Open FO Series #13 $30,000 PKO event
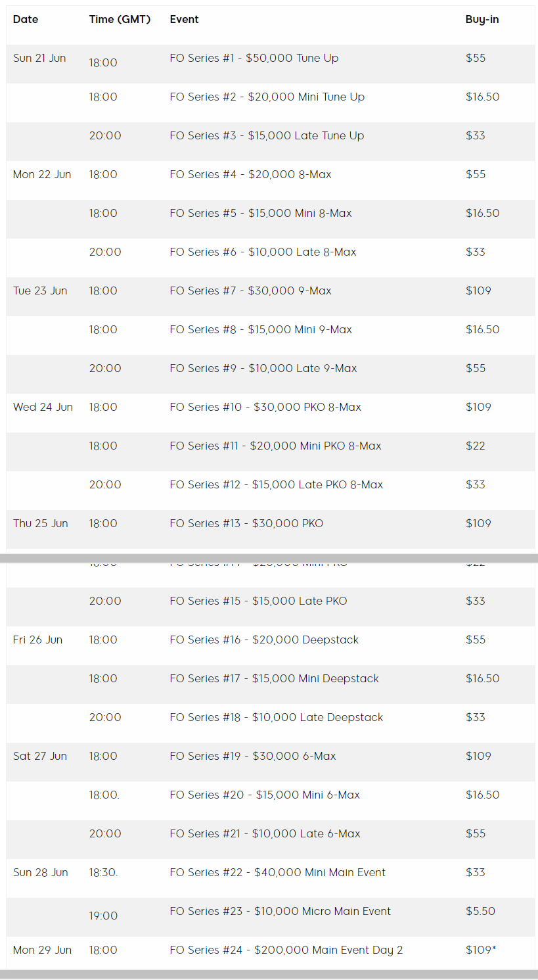Viewport: 538px width, 980px height. 246,524
